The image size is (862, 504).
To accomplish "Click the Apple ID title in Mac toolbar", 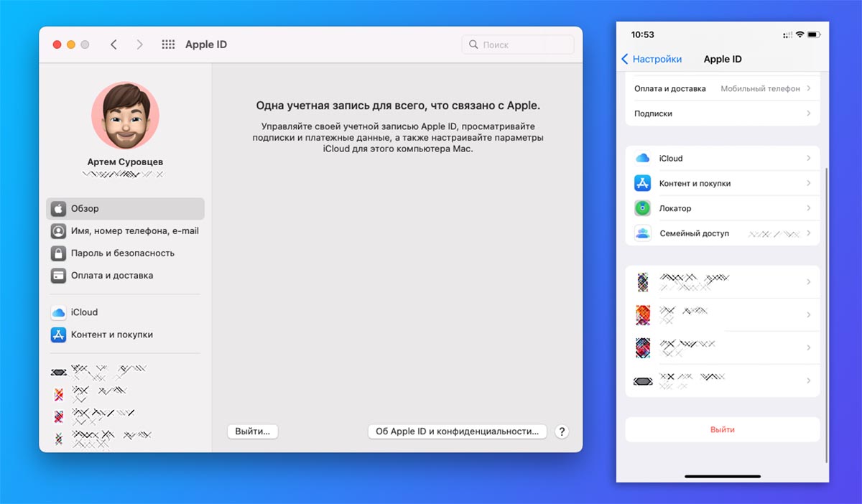I will point(206,45).
